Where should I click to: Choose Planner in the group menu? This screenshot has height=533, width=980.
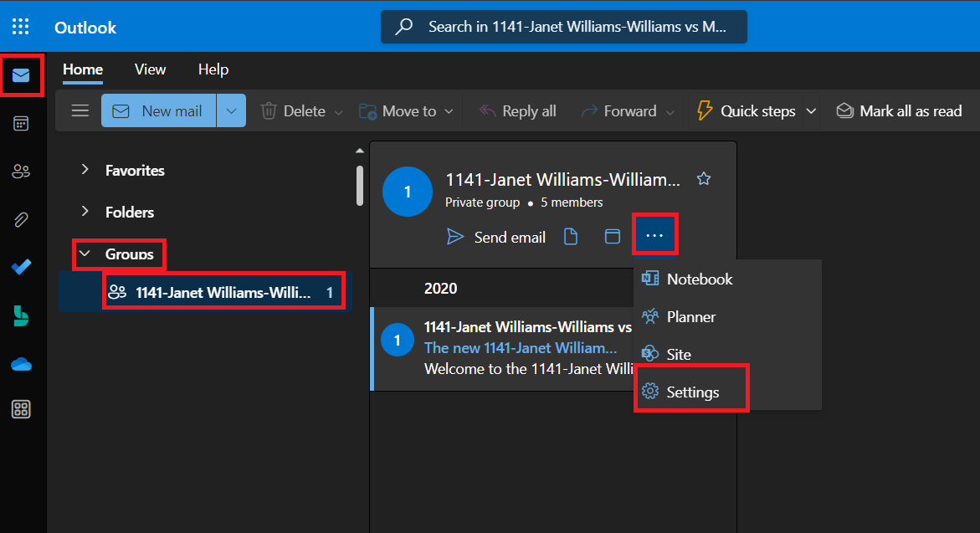tap(690, 317)
